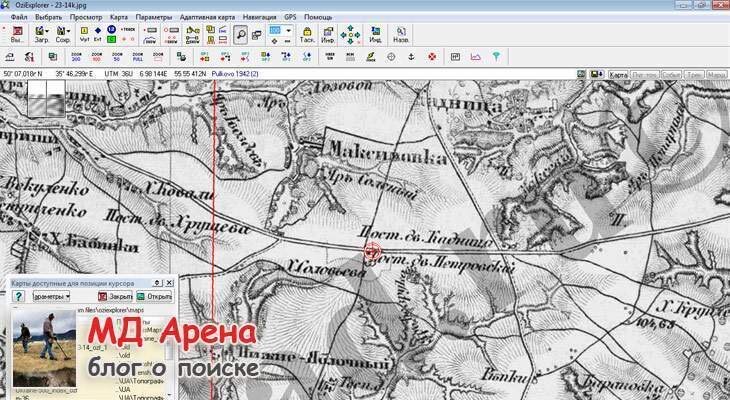Click the Карта status bar button

[x=618, y=75]
